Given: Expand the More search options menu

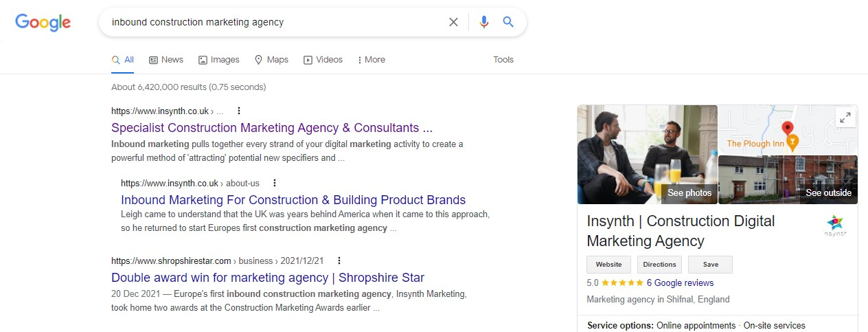Looking at the screenshot, I should pos(372,60).
